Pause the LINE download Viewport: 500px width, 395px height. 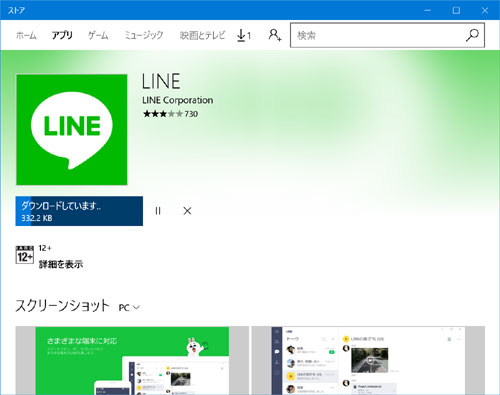coord(158,211)
